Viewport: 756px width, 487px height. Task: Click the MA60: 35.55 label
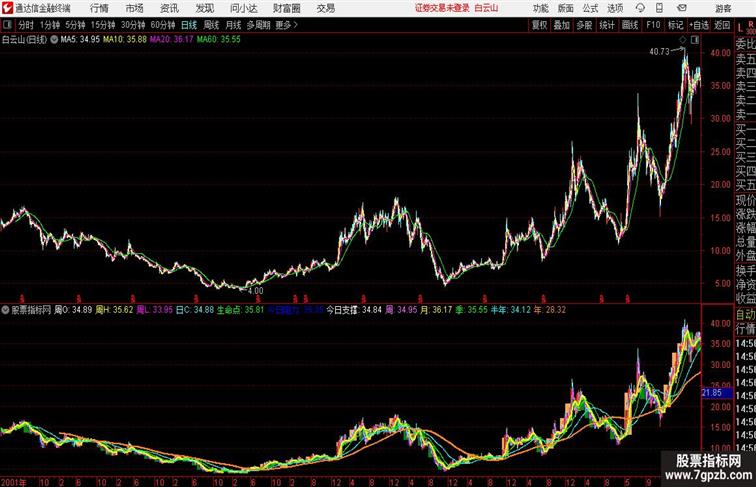tap(218, 40)
